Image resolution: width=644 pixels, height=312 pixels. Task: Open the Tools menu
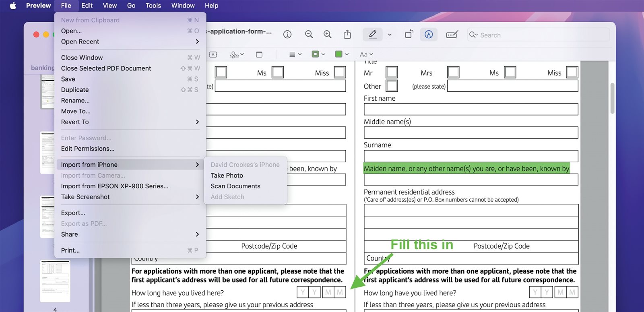point(153,6)
